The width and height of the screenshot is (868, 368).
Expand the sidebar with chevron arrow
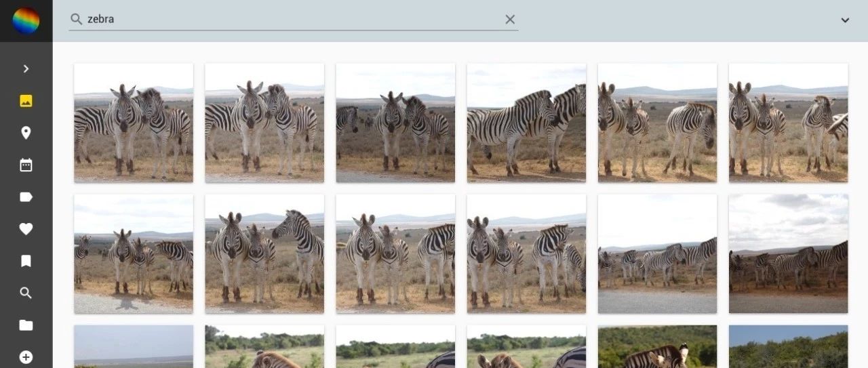tap(26, 68)
